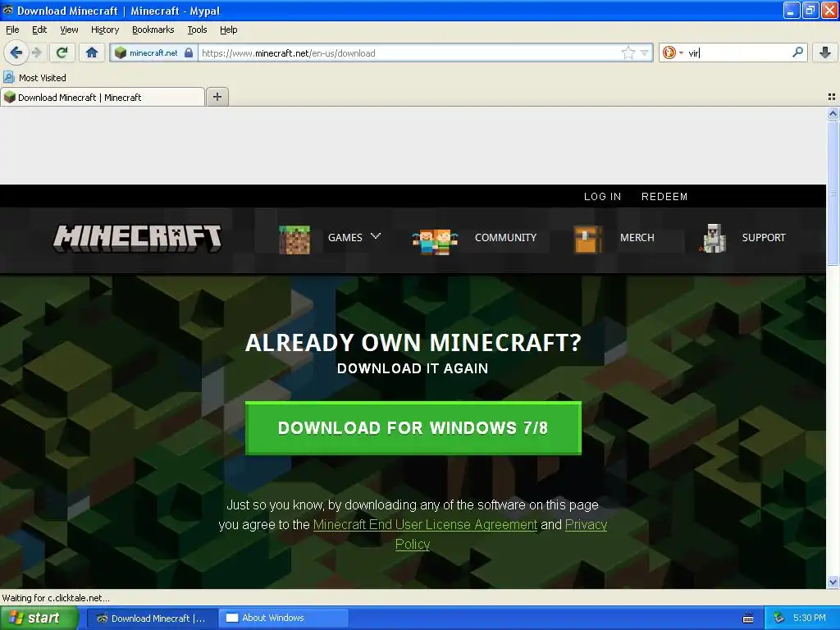Click the padlock site security icon
840x630 pixels.
point(189,52)
